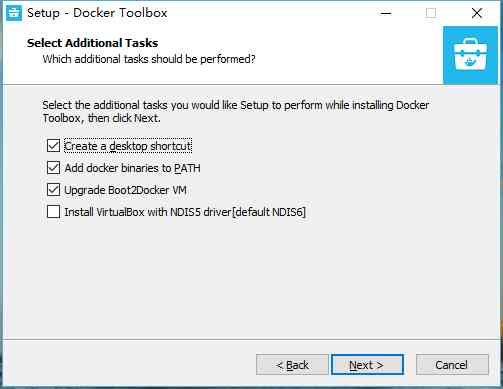Minimize the Setup window
The width and height of the screenshot is (503, 389).
pyautogui.click(x=386, y=13)
